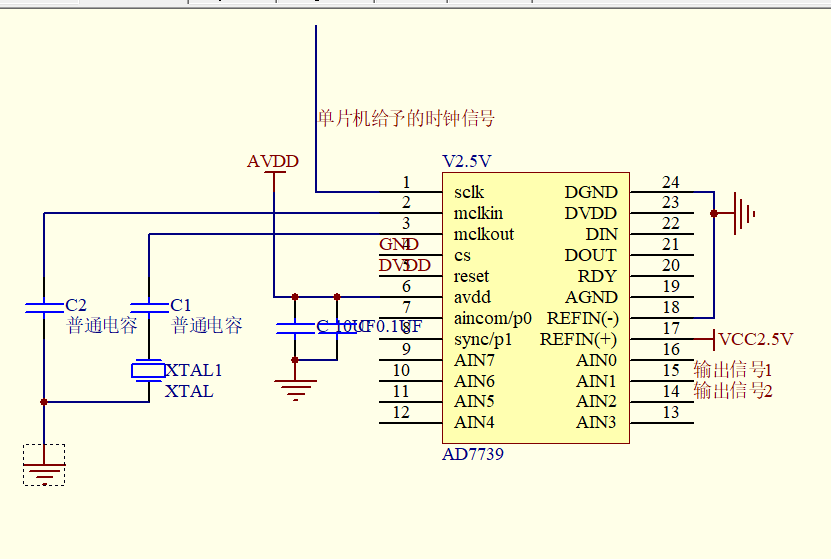Select the XTAL1 crystal symbol
Image resolution: width=831 pixels, height=559 pixels.
coord(148,370)
